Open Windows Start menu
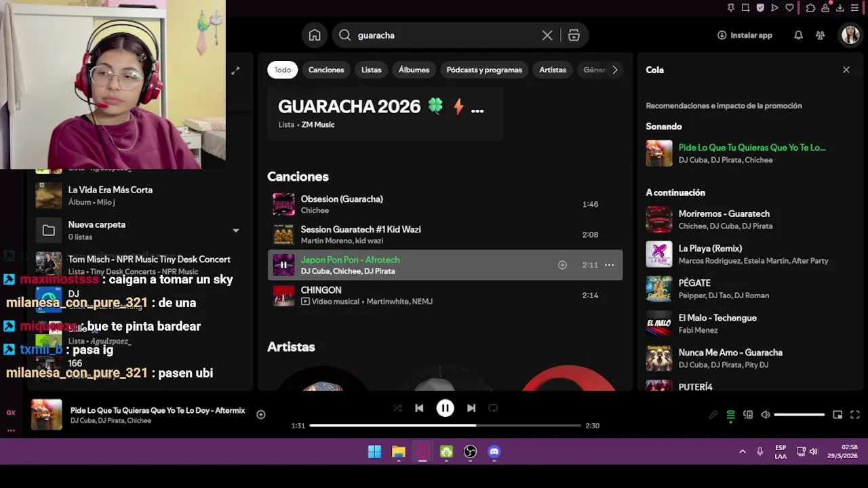 [x=374, y=452]
